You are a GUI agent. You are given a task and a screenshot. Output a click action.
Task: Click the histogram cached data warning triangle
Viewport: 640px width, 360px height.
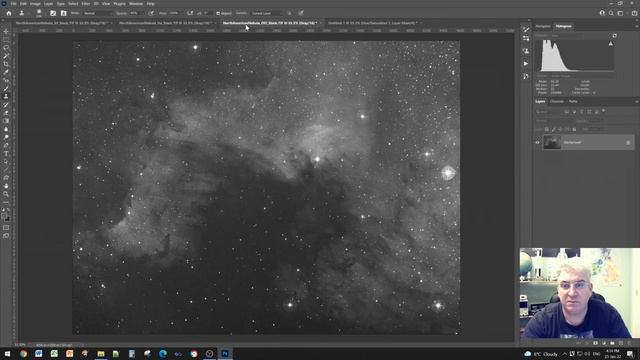pyautogui.click(x=611, y=43)
